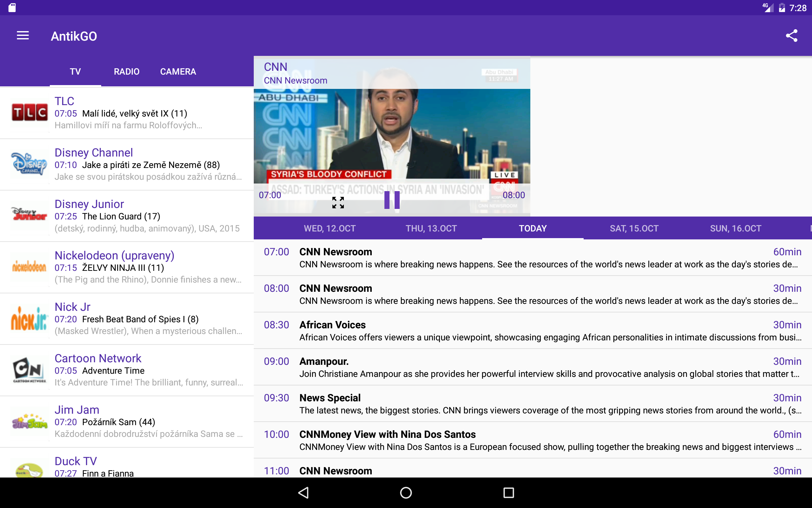Open the Disney Junior channel title
812x508 pixels.
(89, 204)
